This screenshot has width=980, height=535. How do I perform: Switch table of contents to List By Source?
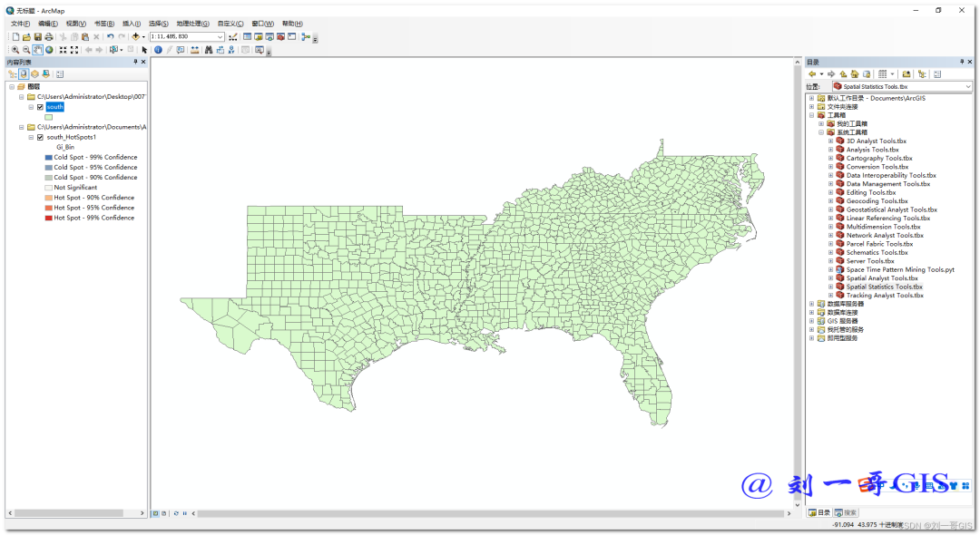coord(24,73)
